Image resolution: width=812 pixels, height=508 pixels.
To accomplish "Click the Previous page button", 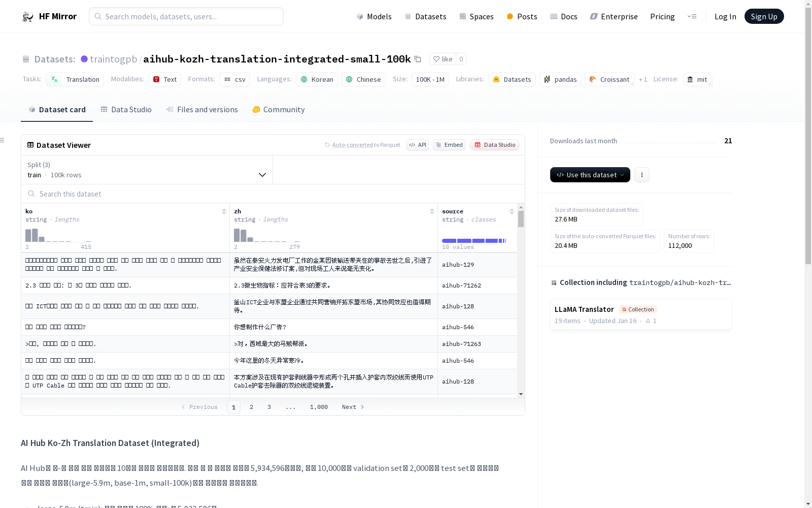I will (199, 407).
